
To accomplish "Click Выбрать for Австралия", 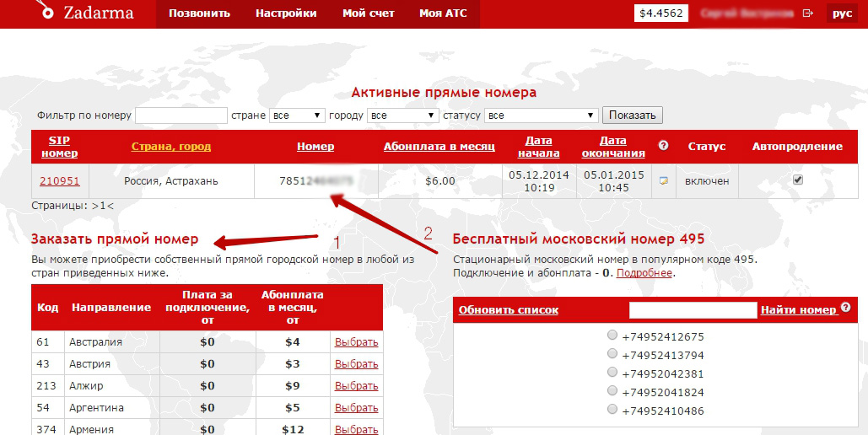I will pyautogui.click(x=357, y=342).
